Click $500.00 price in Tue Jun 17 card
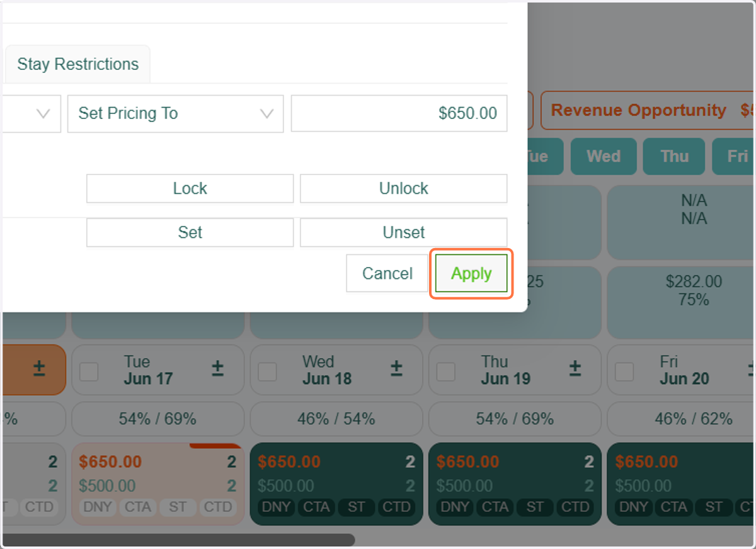Viewport: 756px width, 549px height. (107, 486)
